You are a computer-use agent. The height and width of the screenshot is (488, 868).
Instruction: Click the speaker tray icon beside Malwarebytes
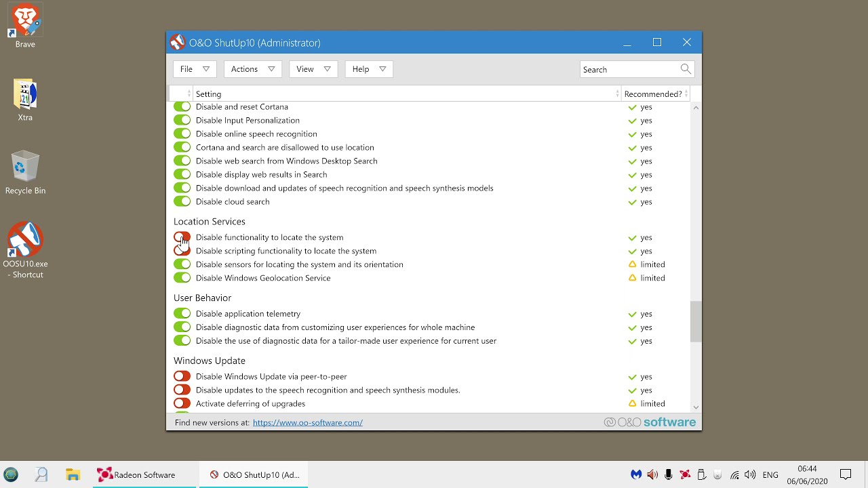(x=652, y=474)
